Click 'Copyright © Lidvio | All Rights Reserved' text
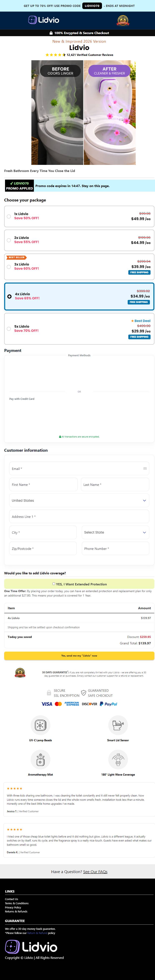 34,958
